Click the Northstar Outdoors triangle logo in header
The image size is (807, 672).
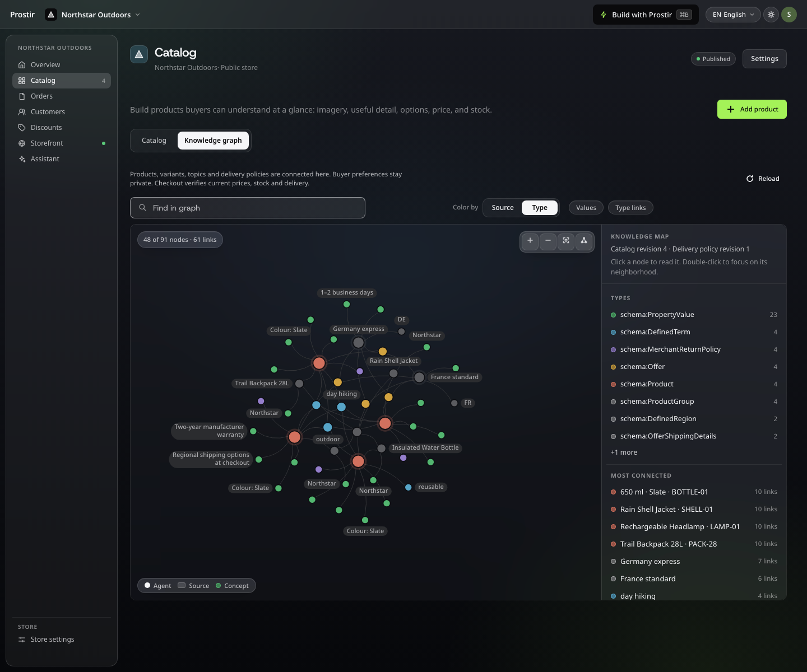(51, 15)
